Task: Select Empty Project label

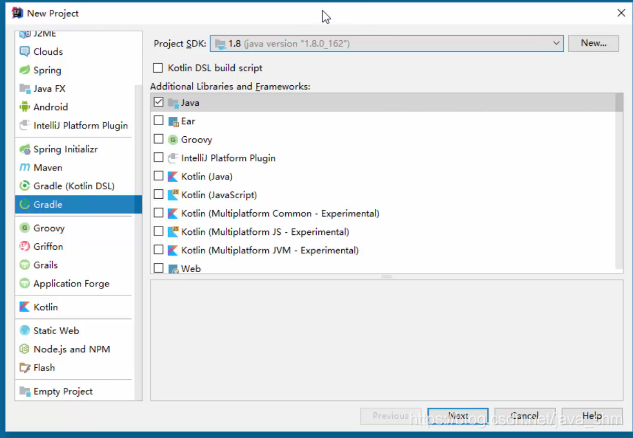Action: click(63, 392)
